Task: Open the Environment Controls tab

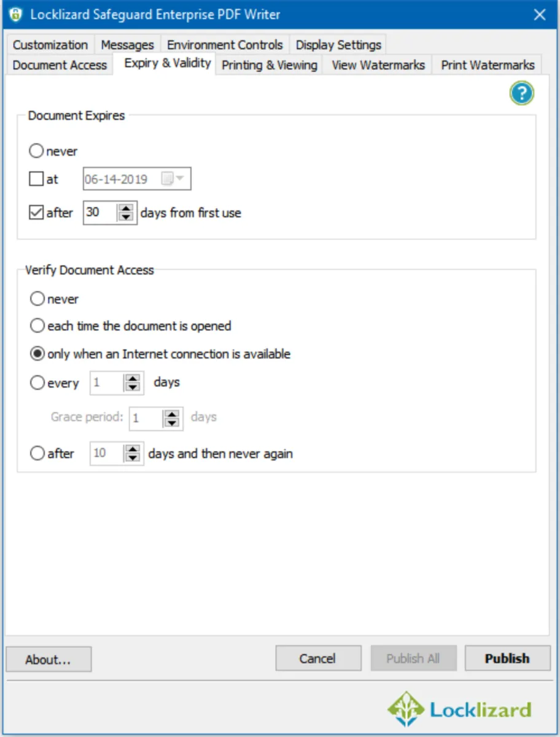Action: [225, 45]
